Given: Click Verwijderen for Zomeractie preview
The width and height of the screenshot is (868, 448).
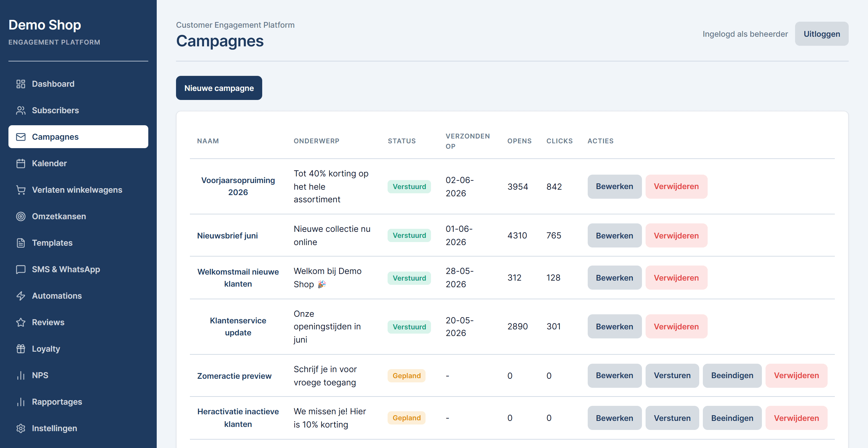Looking at the screenshot, I should [x=796, y=376].
